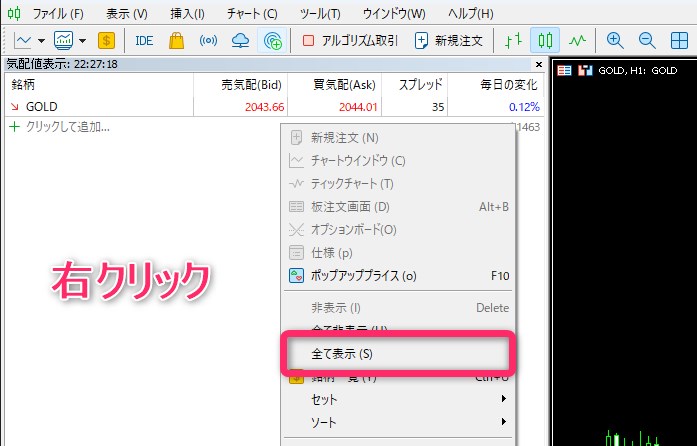Viewport: 697px width, 446px height.
Task: Click the Market shopping bag icon
Action: coord(176,41)
